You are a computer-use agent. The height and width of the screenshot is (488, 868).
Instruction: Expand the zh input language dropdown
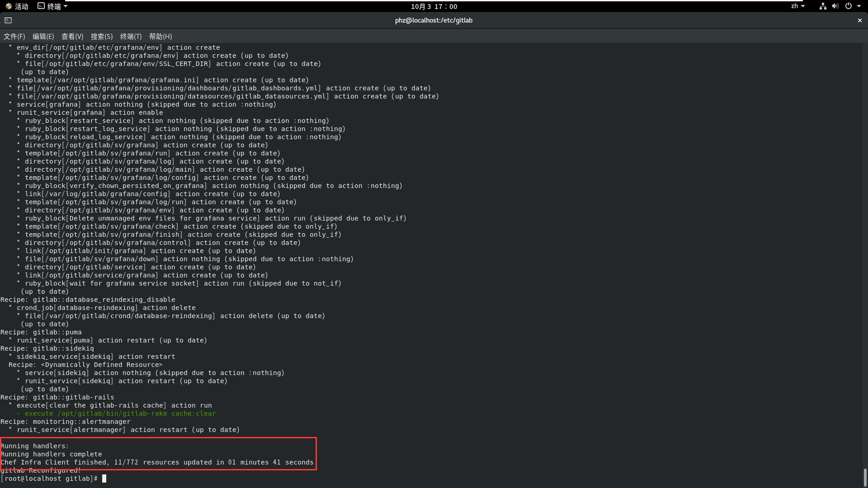tap(797, 6)
